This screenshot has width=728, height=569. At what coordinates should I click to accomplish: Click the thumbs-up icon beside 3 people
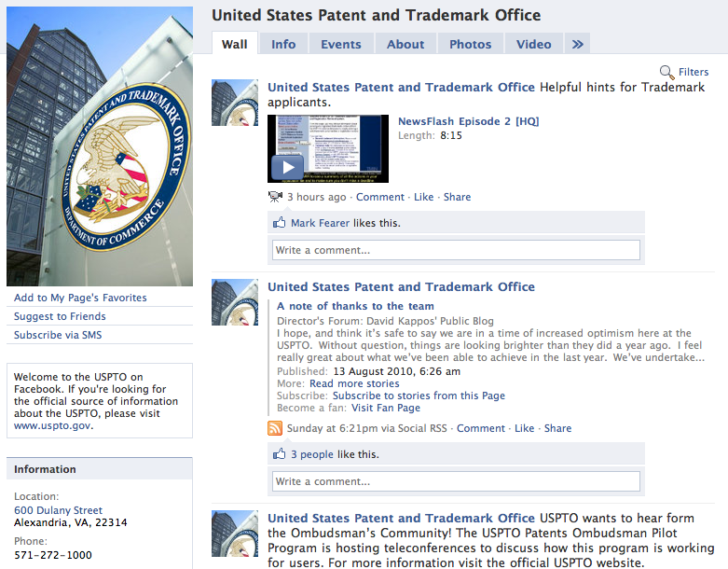pyautogui.click(x=280, y=454)
